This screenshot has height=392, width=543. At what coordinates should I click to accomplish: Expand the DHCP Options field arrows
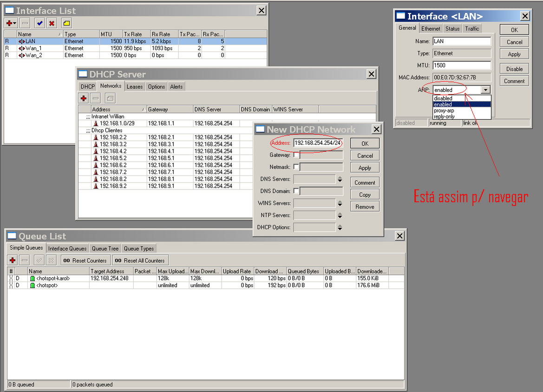[340, 227]
